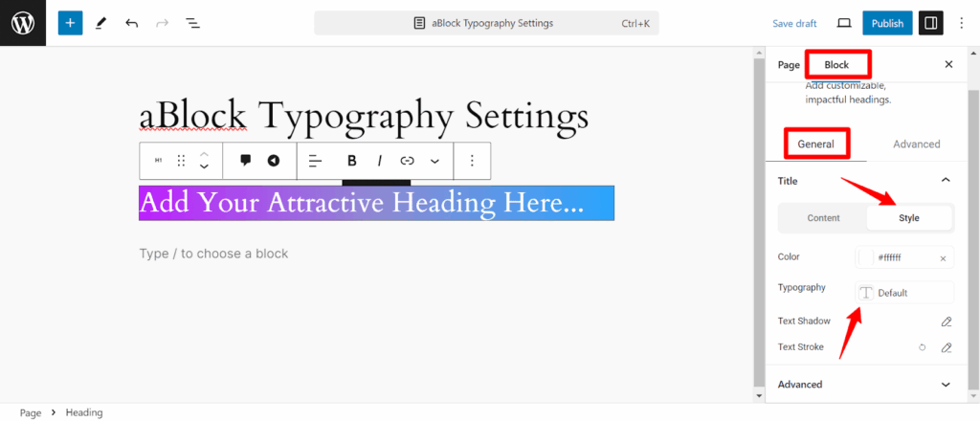
Task: Switch to the Style toggle
Action: click(909, 218)
